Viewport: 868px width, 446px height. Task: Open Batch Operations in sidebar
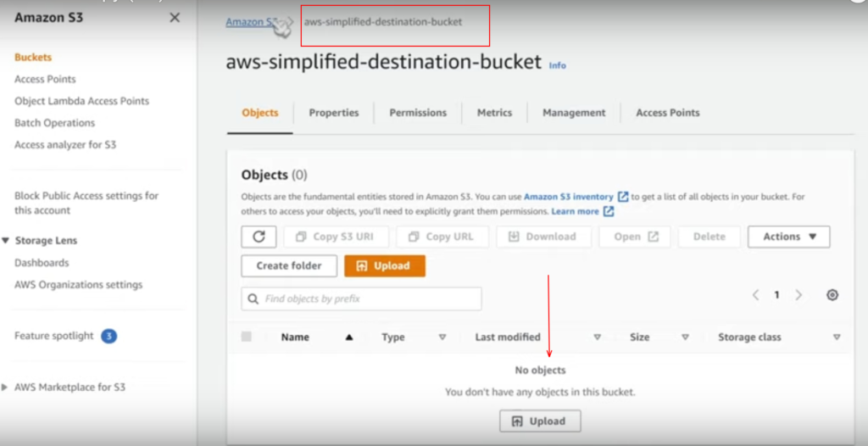[55, 123]
